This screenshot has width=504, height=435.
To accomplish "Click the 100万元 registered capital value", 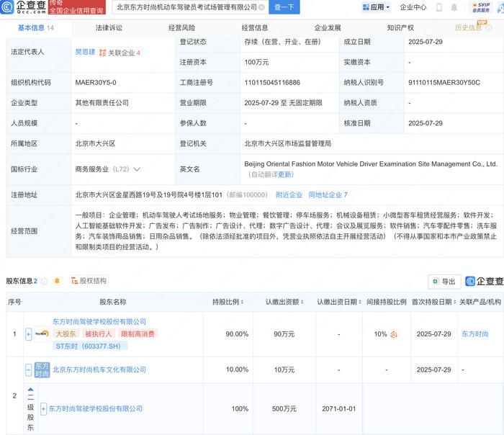I will tap(256, 63).
